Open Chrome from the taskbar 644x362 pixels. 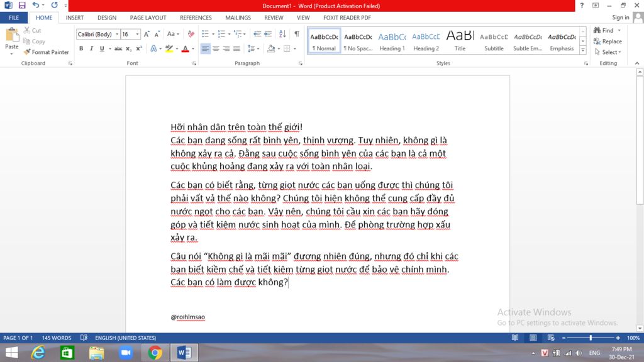click(155, 353)
